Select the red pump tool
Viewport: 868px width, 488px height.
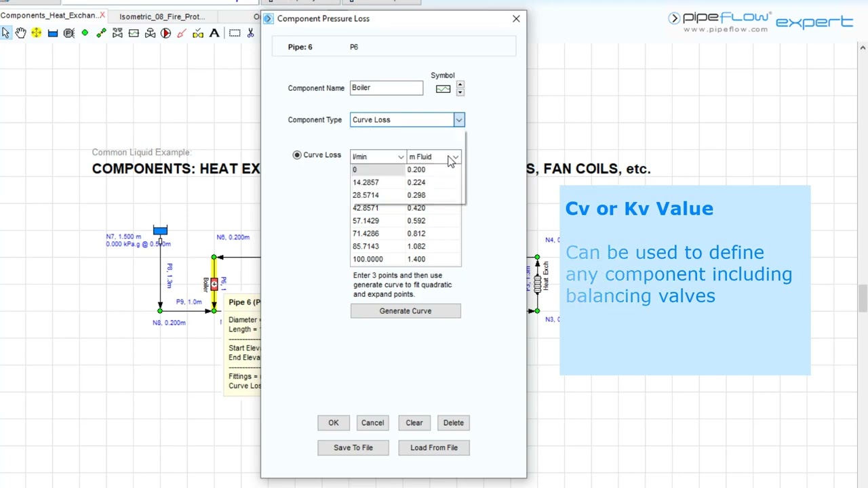(165, 33)
